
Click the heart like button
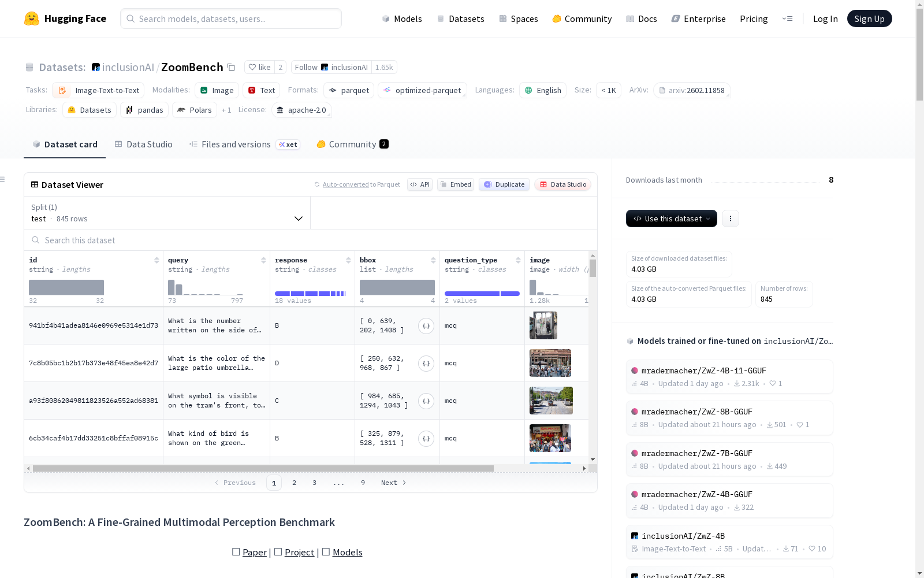(259, 67)
